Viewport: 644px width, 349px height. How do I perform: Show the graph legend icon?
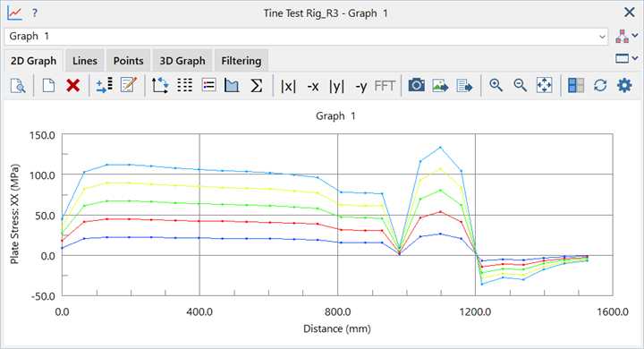(x=209, y=86)
